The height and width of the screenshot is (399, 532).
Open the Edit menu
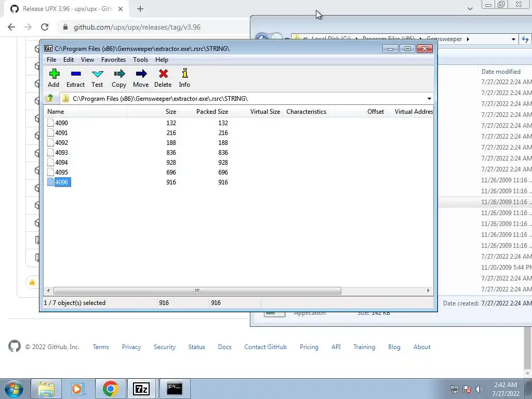pos(69,60)
